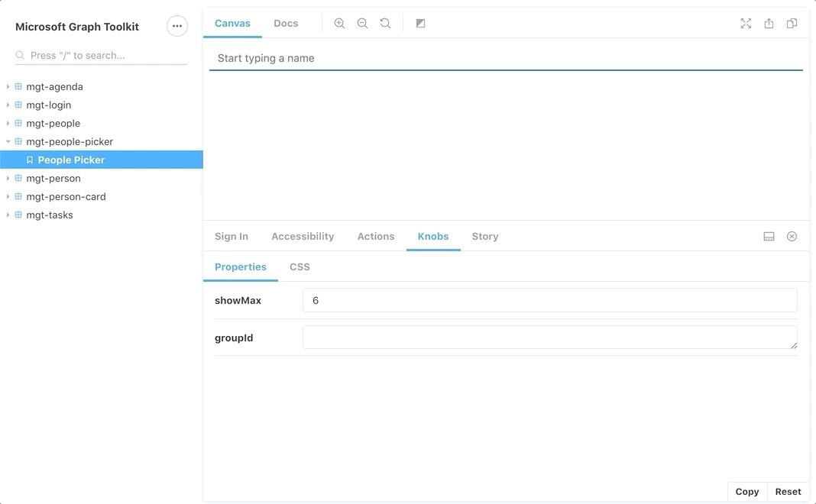This screenshot has height=504, width=816.
Task: Zoom out the canvas
Action: click(x=362, y=24)
